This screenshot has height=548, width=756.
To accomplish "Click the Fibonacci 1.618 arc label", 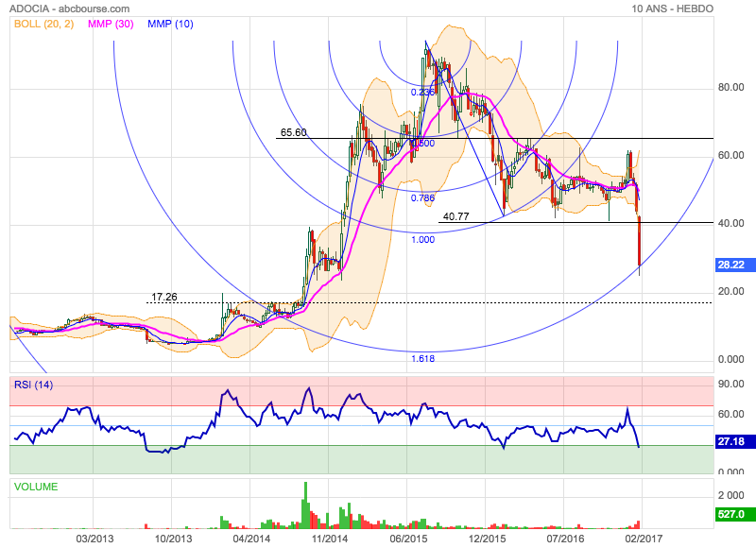I will point(422,359).
